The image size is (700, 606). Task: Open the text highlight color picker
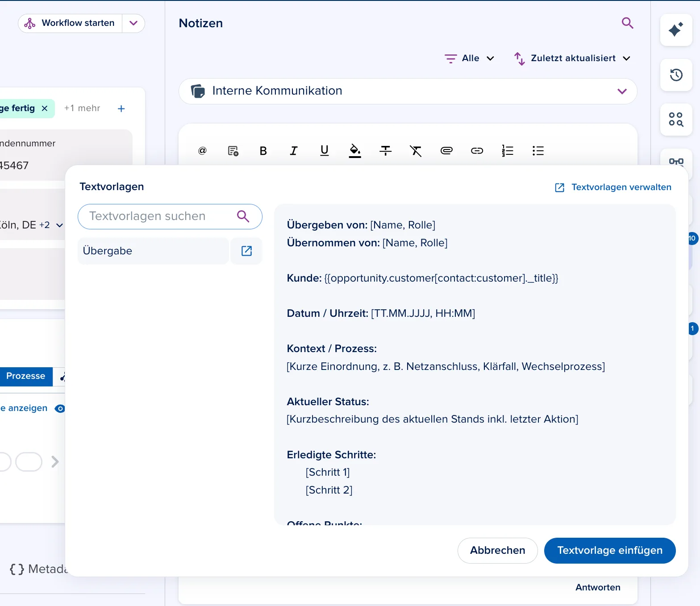355,151
